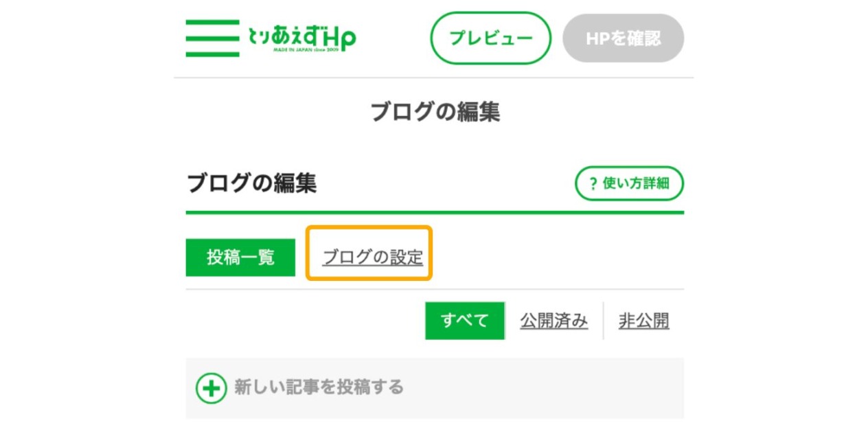Image resolution: width=868 pixels, height=434 pixels.
Task: Click the left-aligned ブログの編集 section heading
Action: click(251, 183)
